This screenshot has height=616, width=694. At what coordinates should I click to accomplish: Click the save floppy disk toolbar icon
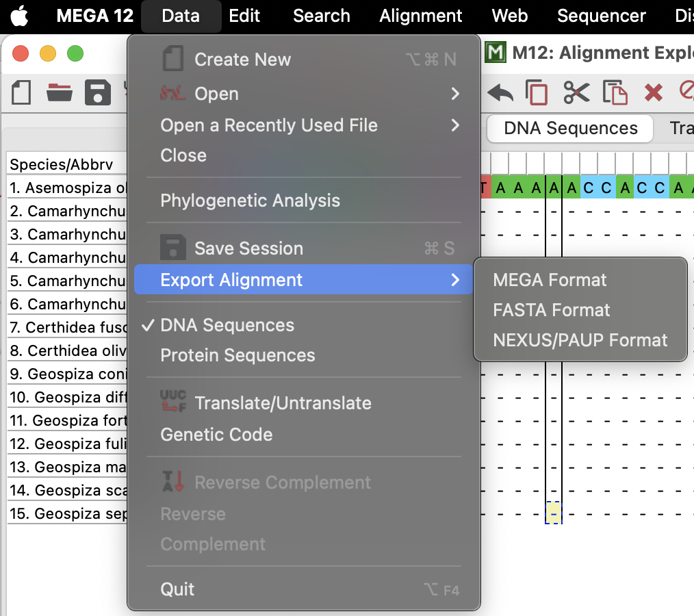[98, 92]
